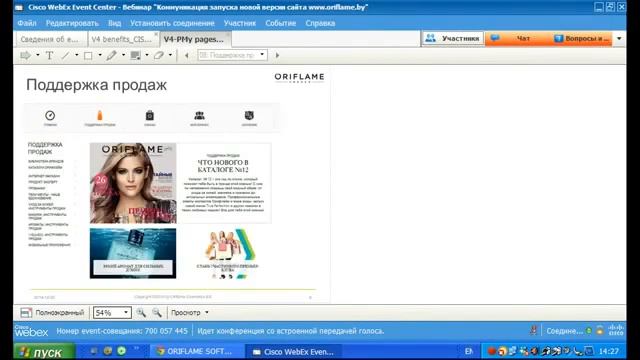
Task: Select the Highlighter pen tool
Action: point(111,55)
